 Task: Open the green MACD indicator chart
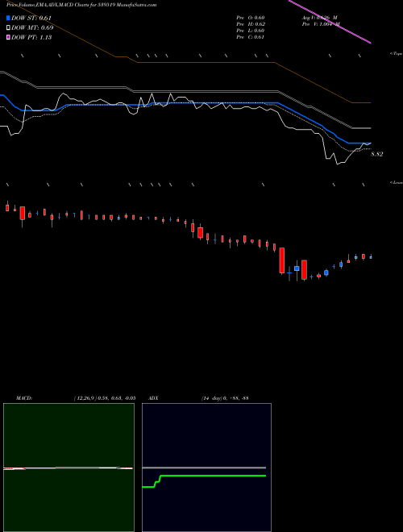click(x=69, y=468)
